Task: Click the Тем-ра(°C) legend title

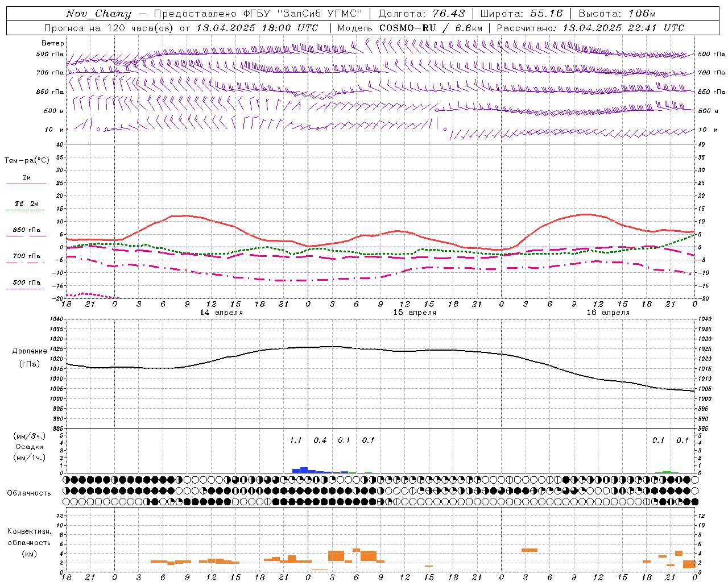Action: pyautogui.click(x=27, y=161)
